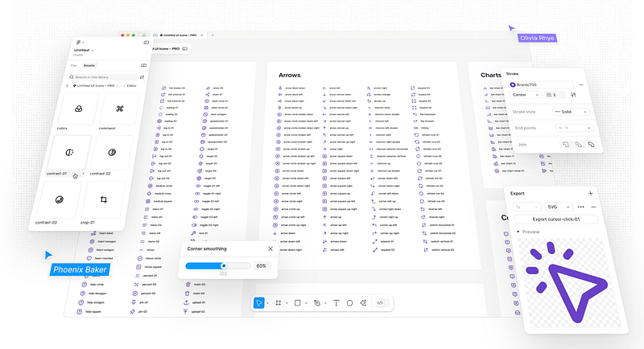Select the Text tool
The width and height of the screenshot is (644, 349).
336,303
